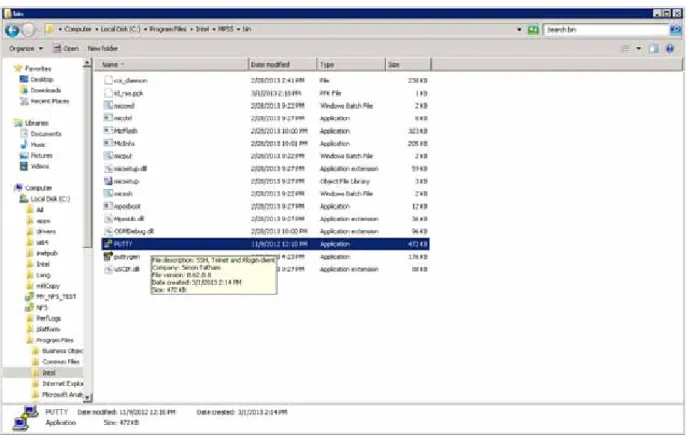Screen dimensions: 686x443
Task: Click the micssh batch file name
Action: coord(123,194)
